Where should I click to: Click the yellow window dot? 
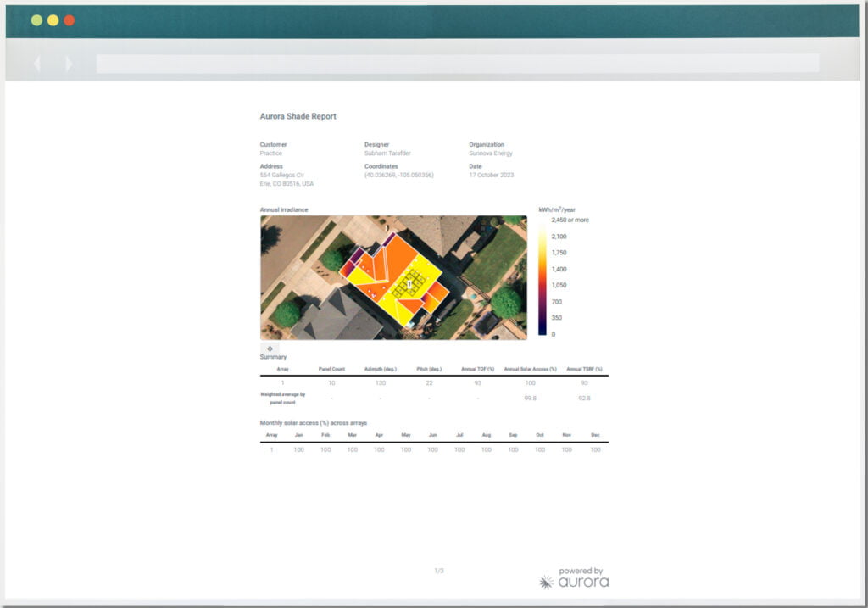53,20
